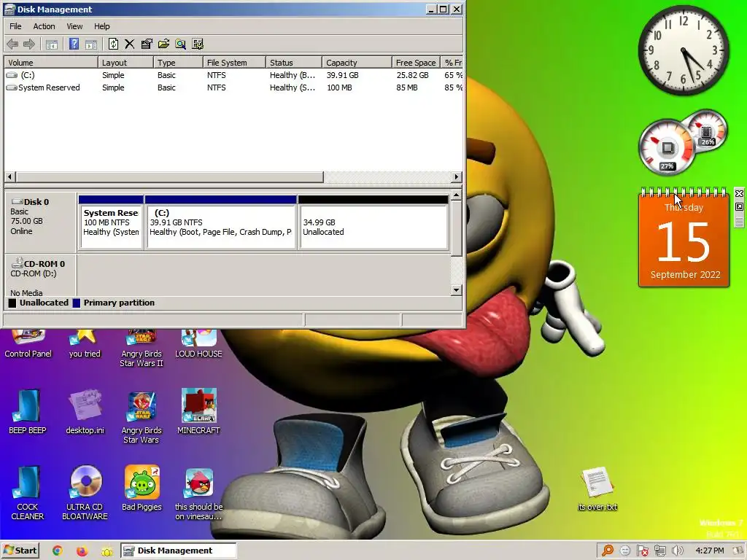Select the LOUD HOUSE desktop icon
This screenshot has width=747, height=560.
coord(198,343)
